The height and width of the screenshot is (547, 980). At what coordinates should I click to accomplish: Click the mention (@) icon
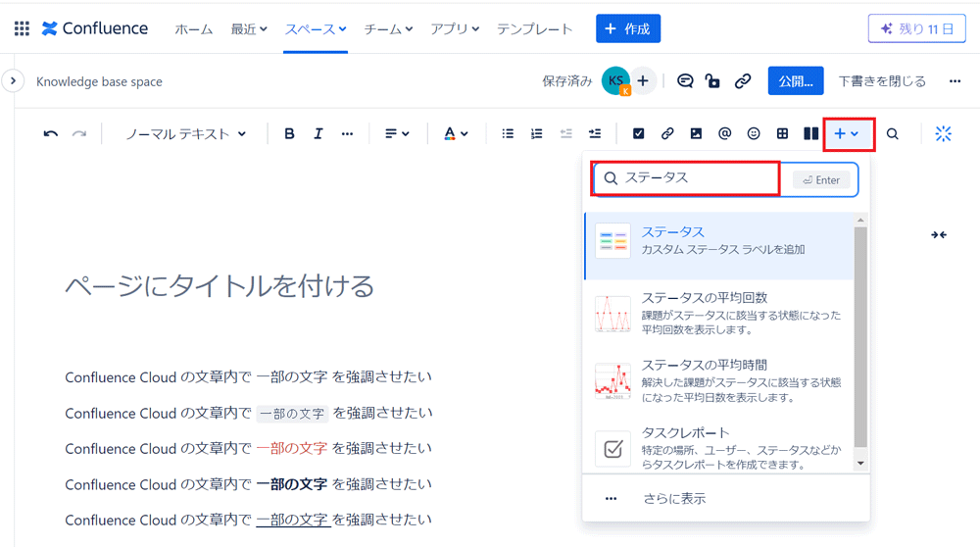[724, 133]
